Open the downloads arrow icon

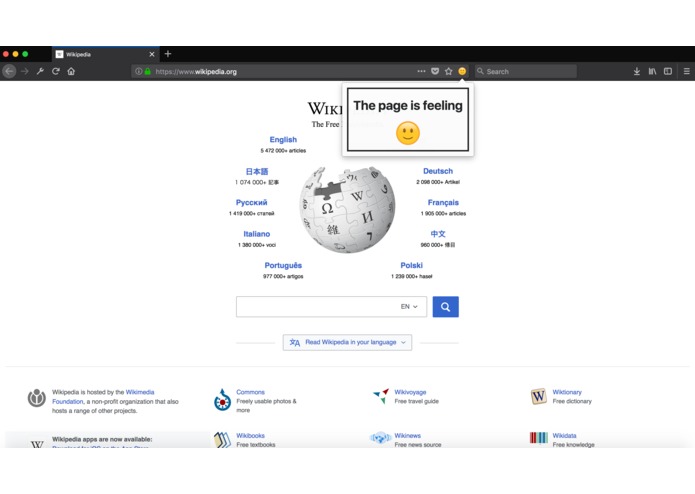(636, 71)
